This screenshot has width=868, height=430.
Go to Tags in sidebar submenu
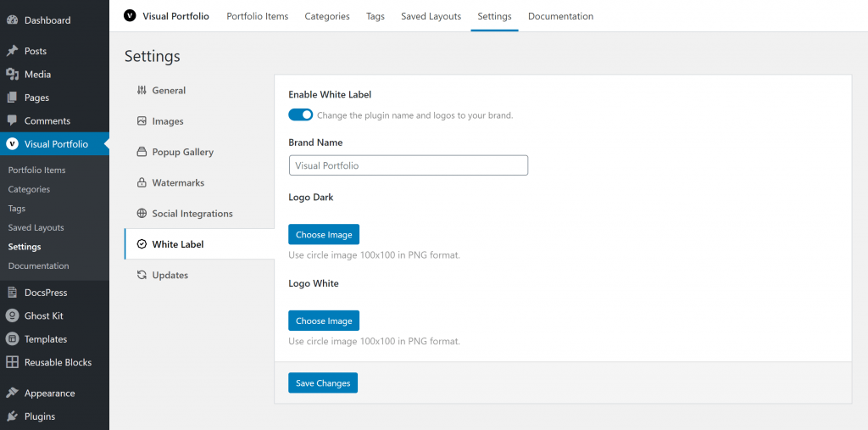tap(17, 209)
